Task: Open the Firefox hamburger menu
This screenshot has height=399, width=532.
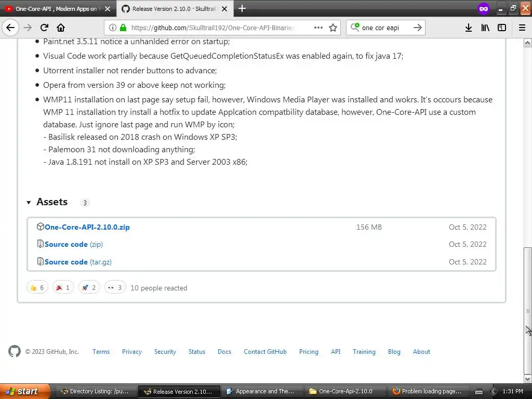Action: click(522, 28)
